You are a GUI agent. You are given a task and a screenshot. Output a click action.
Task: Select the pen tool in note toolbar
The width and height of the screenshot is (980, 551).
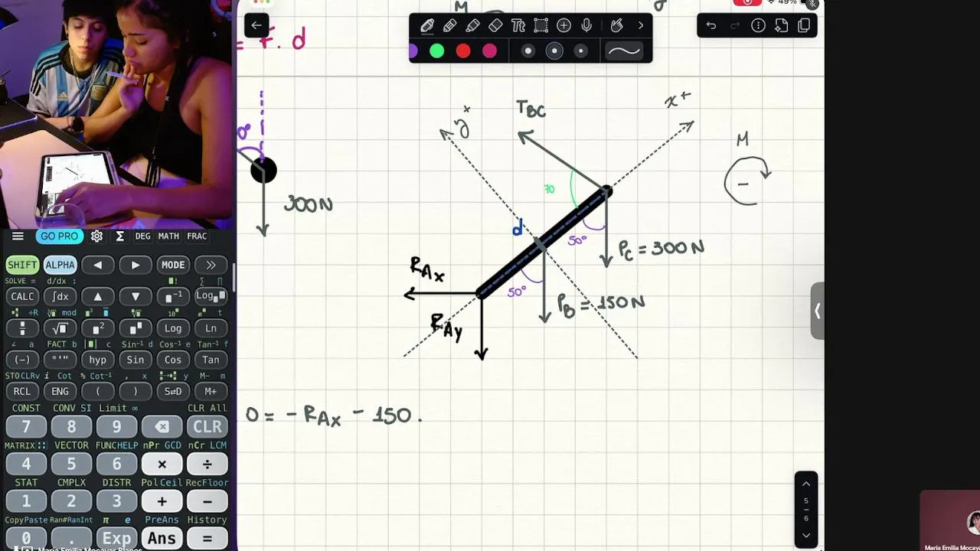[x=427, y=26]
